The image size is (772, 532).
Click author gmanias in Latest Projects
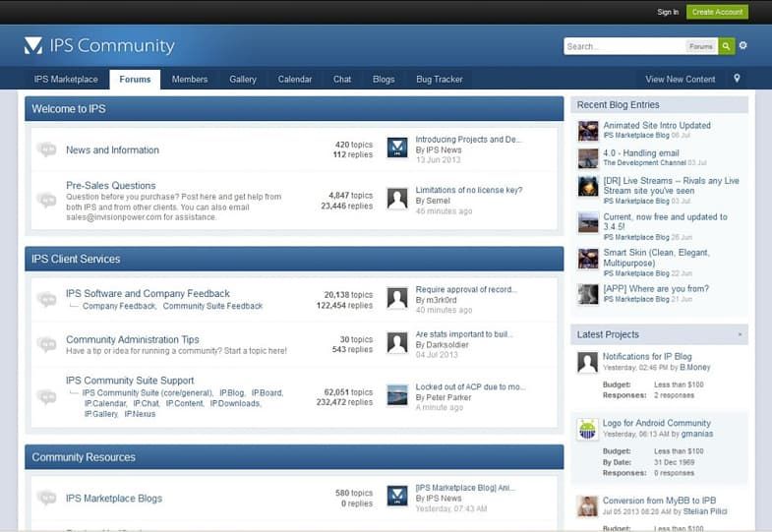pos(697,434)
